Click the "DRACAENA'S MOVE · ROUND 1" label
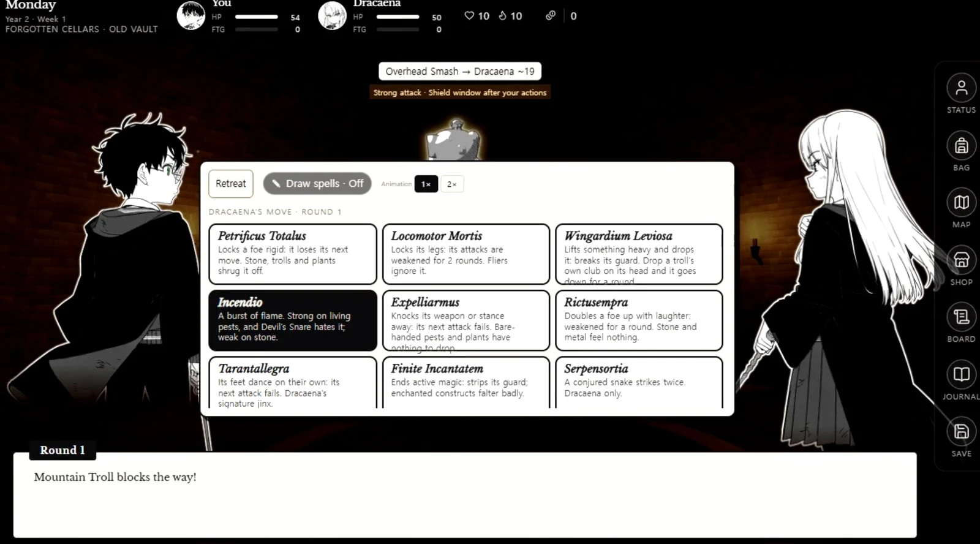Image resolution: width=980 pixels, height=544 pixels. [x=275, y=212]
